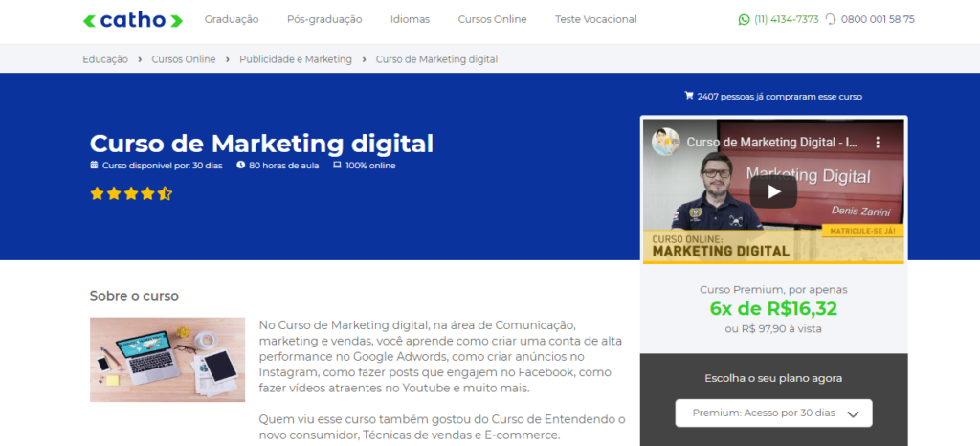Image resolution: width=980 pixels, height=446 pixels.
Task: Open the Teste Vocacional page
Action: point(596,19)
